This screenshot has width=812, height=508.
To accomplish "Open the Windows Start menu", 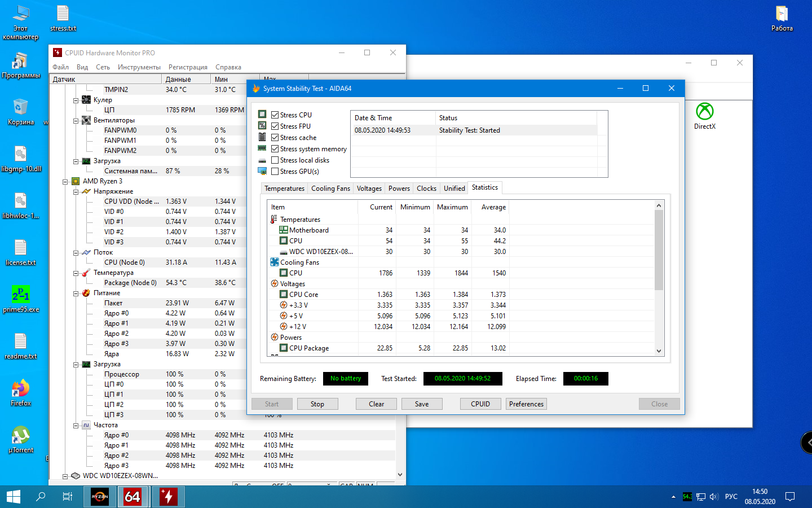I will click(x=14, y=497).
